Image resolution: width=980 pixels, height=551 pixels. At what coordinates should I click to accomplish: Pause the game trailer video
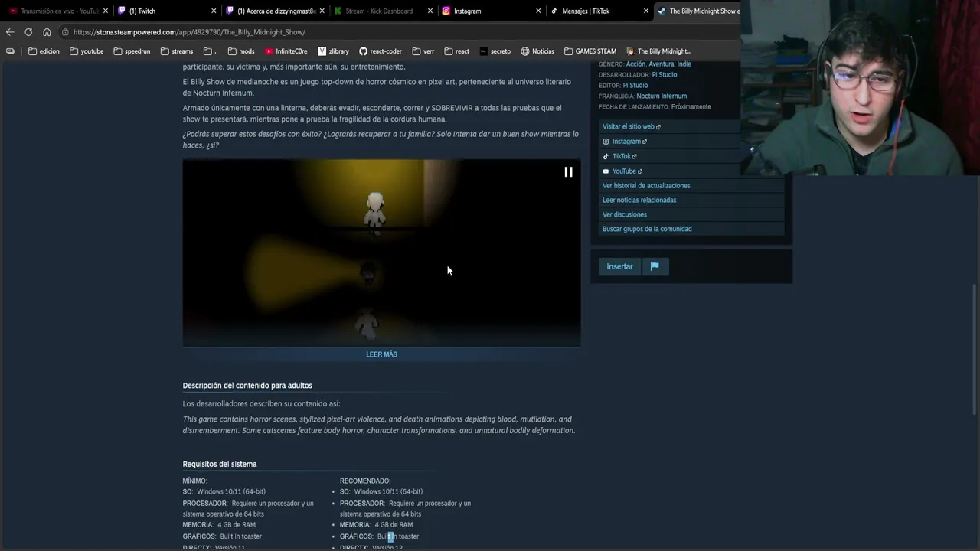coord(568,172)
